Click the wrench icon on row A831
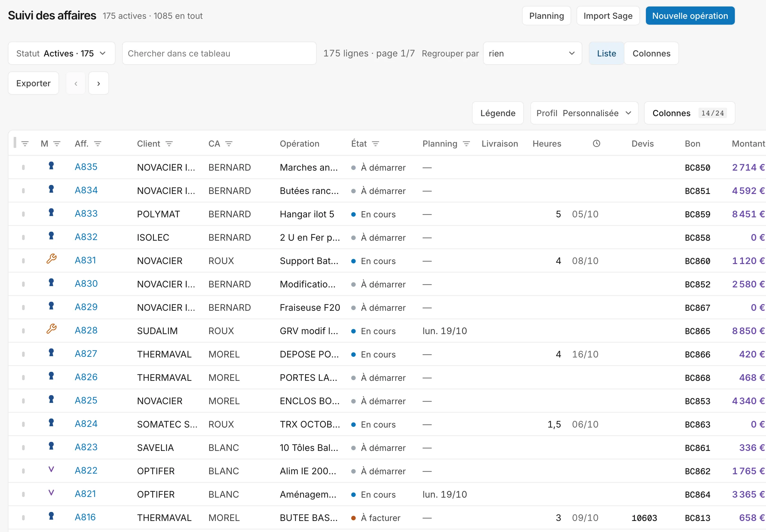 pos(51,259)
